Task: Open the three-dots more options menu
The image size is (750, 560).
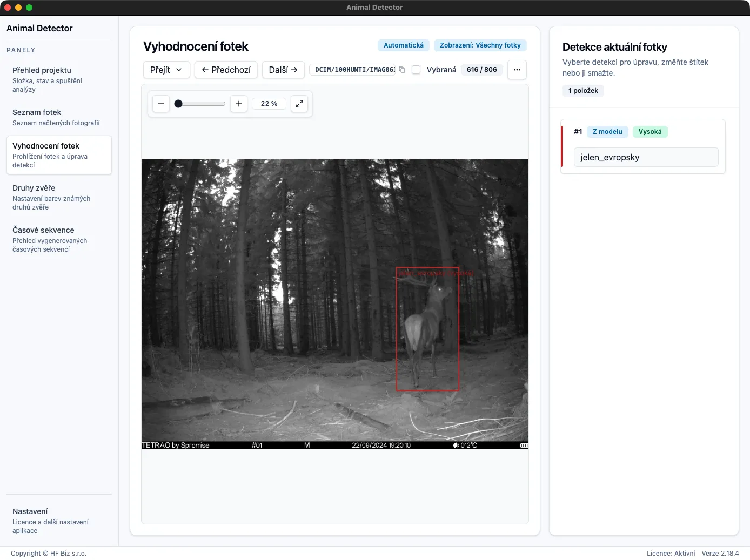Action: click(x=517, y=70)
